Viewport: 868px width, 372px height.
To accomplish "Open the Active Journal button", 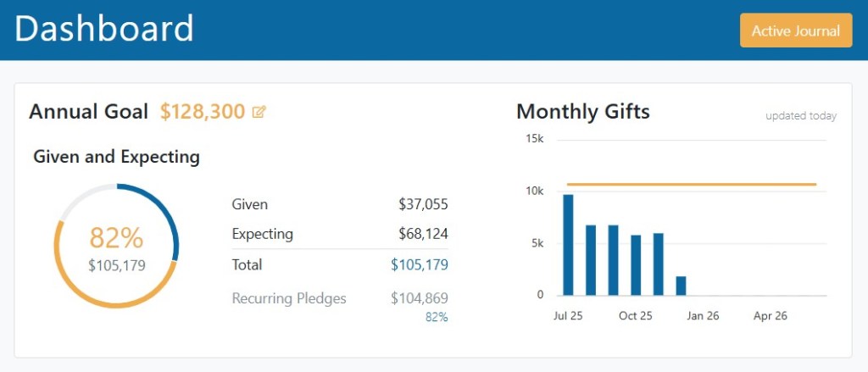I will (795, 31).
